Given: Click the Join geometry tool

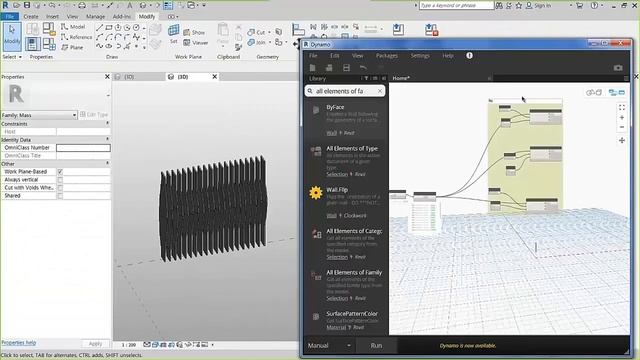Looking at the screenshot, I should pyautogui.click(x=256, y=42).
